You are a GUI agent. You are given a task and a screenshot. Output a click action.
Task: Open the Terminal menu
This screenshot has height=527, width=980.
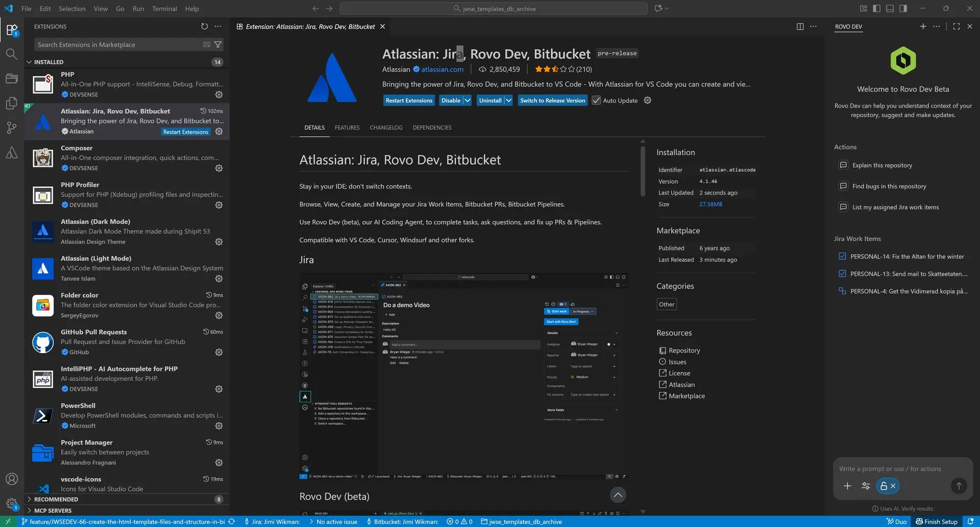click(164, 8)
